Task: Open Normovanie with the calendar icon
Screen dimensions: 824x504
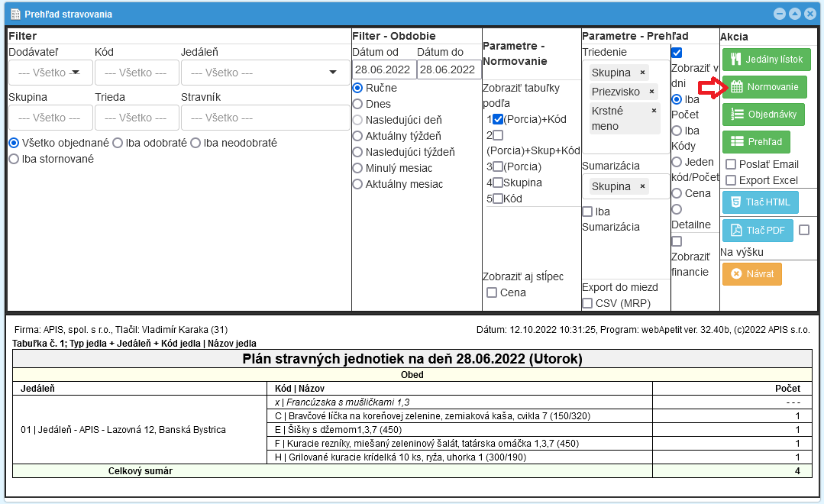Action: pos(764,87)
